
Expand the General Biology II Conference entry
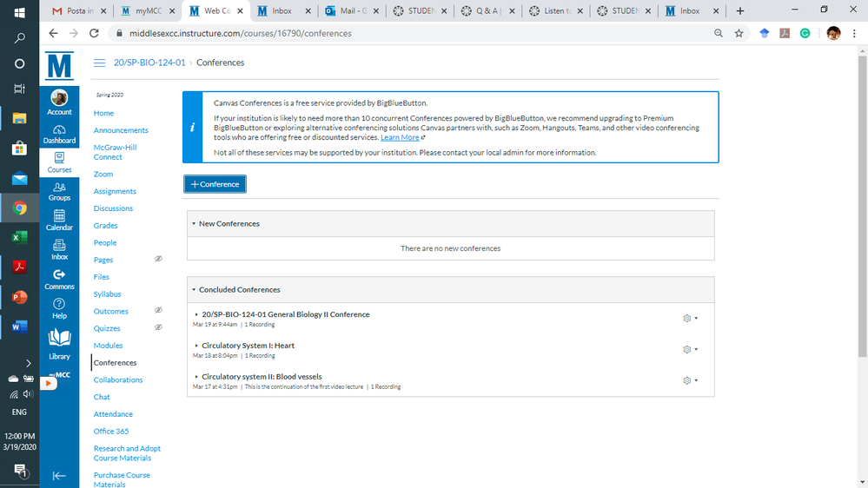196,314
